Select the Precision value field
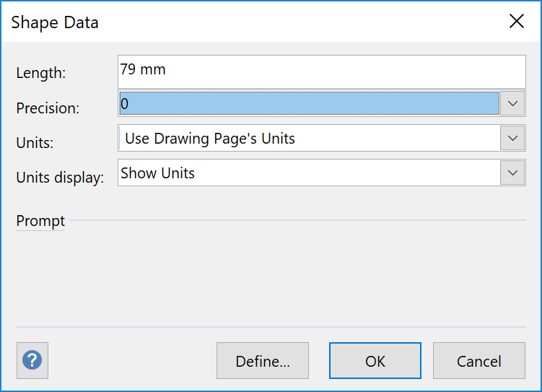The image size is (542, 392). [309, 103]
